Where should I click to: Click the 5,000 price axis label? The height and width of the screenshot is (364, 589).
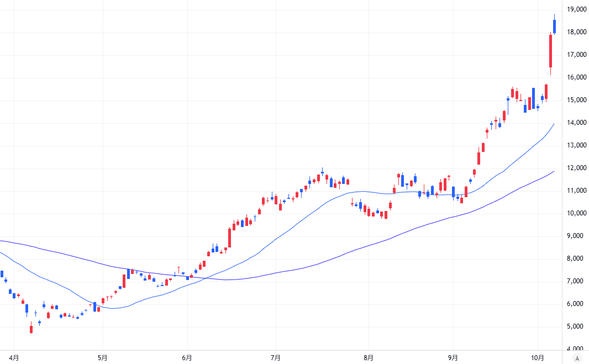[x=576, y=326]
